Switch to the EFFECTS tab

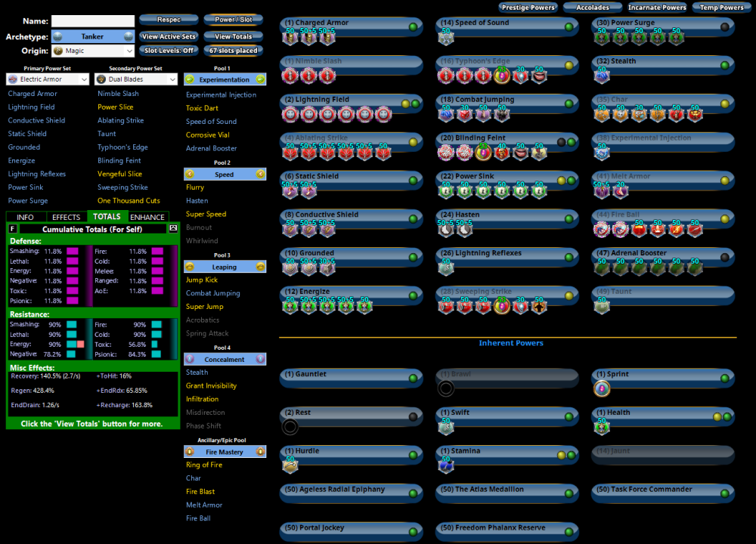click(66, 218)
